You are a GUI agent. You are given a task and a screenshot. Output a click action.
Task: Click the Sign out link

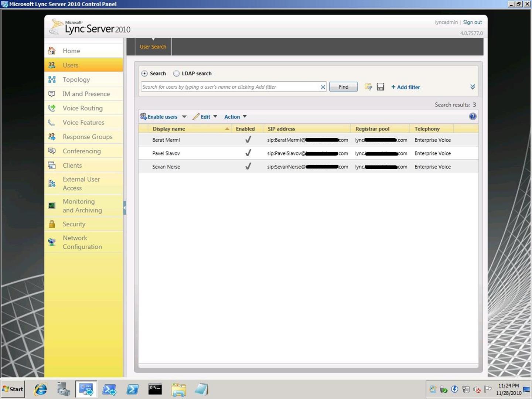[x=472, y=22]
